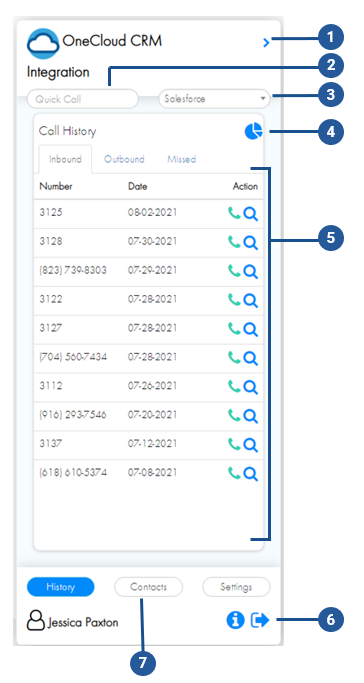Click the Call History heading
Screen dimensions: 364x683
67,131
